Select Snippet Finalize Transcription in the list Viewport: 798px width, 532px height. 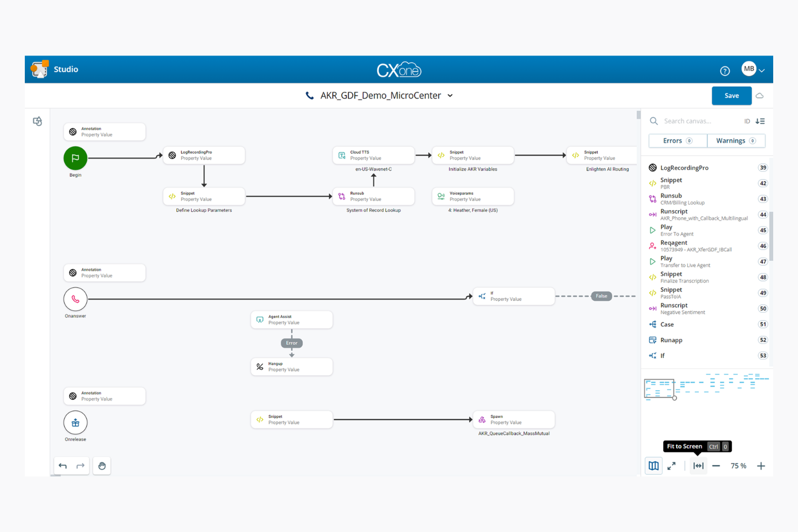707,277
